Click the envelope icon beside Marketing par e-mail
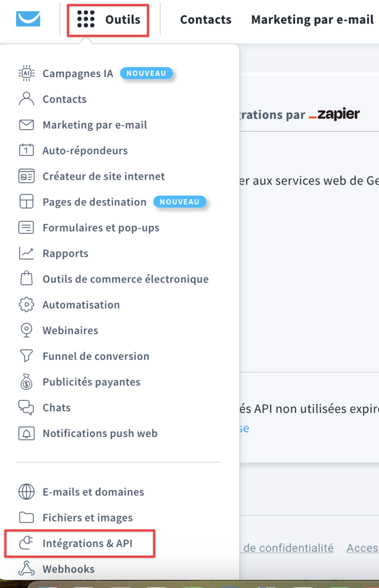 [26, 124]
